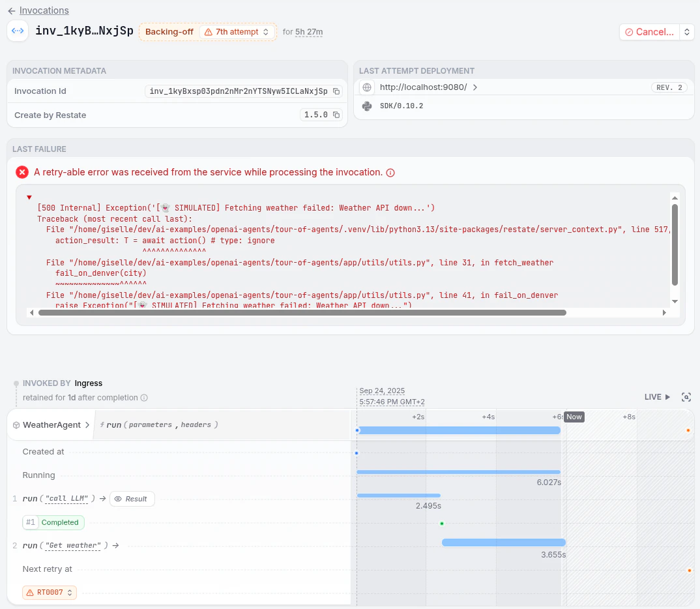Viewport: 700px width, 609px height.
Task: Expand the Cancel options dropdown arrow
Action: tap(686, 32)
